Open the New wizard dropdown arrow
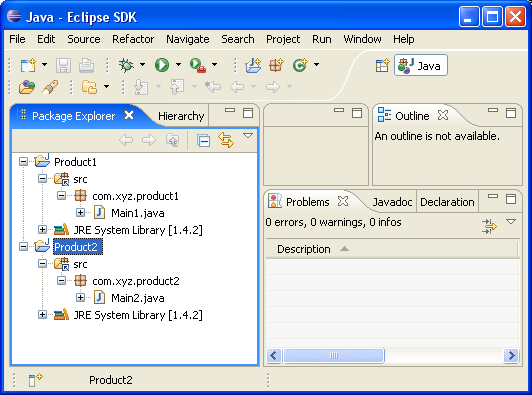Screen dimensions: 532x395 point(44,64)
